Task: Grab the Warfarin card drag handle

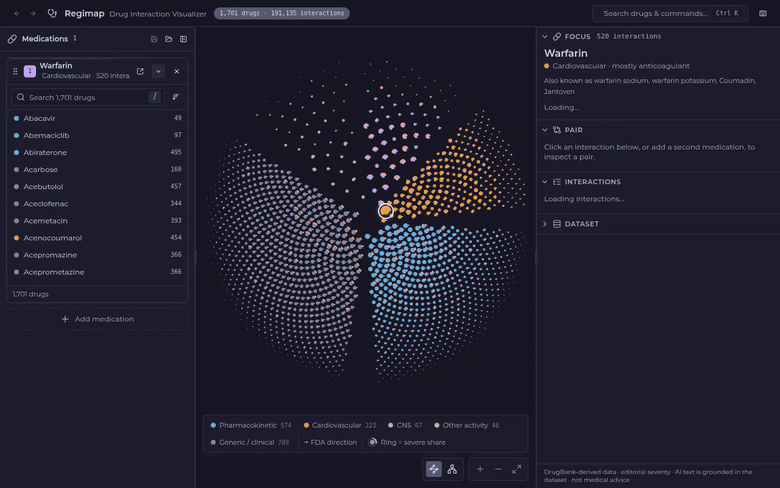Action: tap(15, 71)
